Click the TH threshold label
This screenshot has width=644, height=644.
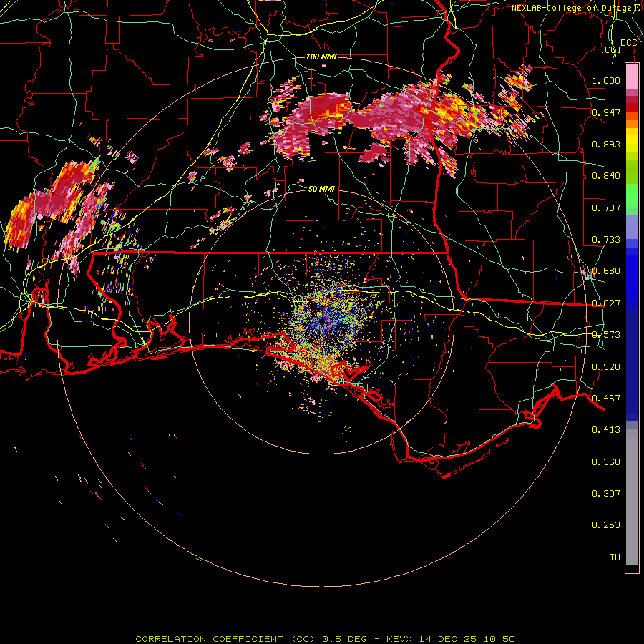(x=615, y=557)
